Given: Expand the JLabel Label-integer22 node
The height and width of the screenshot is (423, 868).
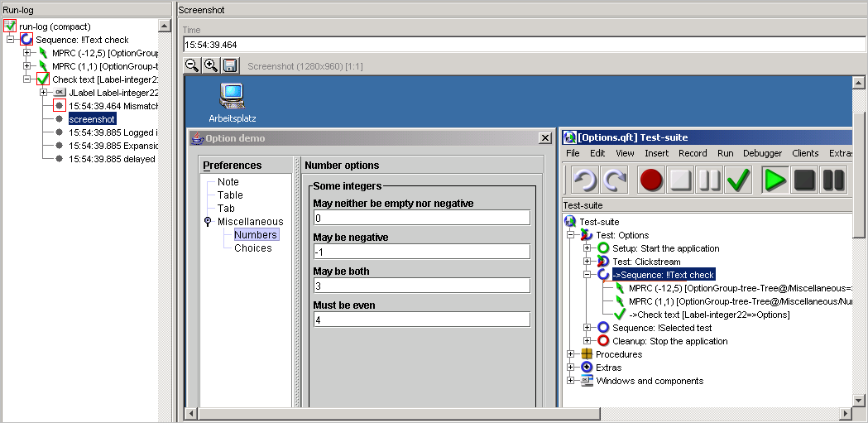Looking at the screenshot, I should (43, 93).
